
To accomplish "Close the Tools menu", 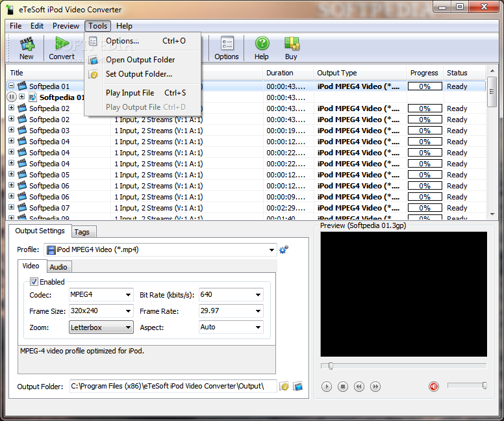I will point(97,26).
